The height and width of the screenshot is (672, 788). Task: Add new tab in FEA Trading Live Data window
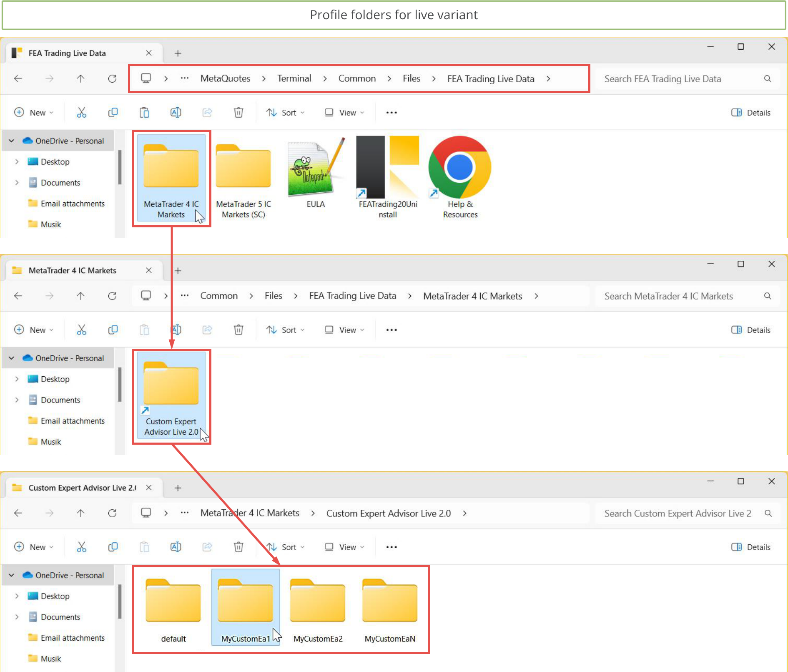coord(178,53)
